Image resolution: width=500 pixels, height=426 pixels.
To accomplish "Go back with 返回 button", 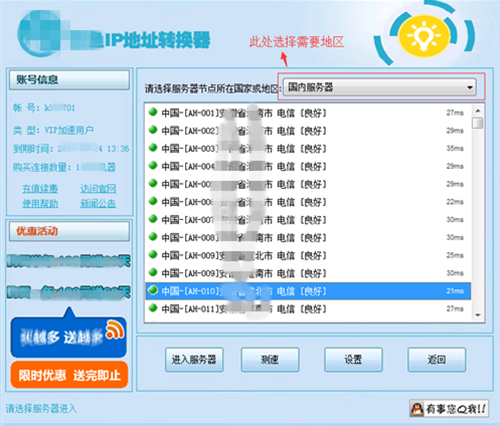I will 437,360.
